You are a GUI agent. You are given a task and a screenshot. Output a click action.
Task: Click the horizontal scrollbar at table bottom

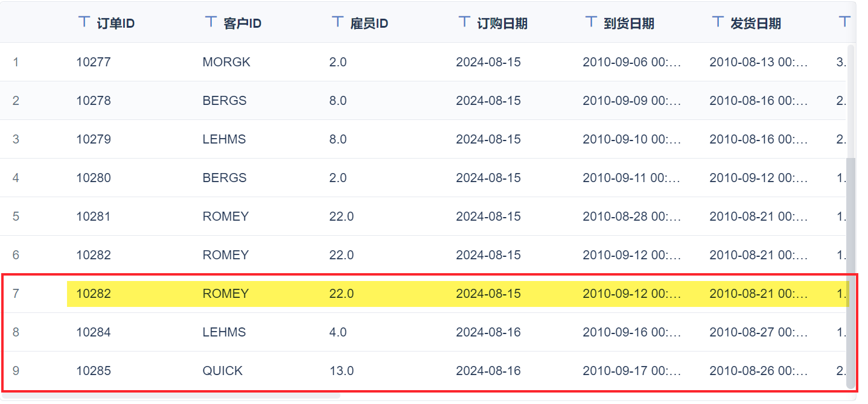click(x=170, y=396)
